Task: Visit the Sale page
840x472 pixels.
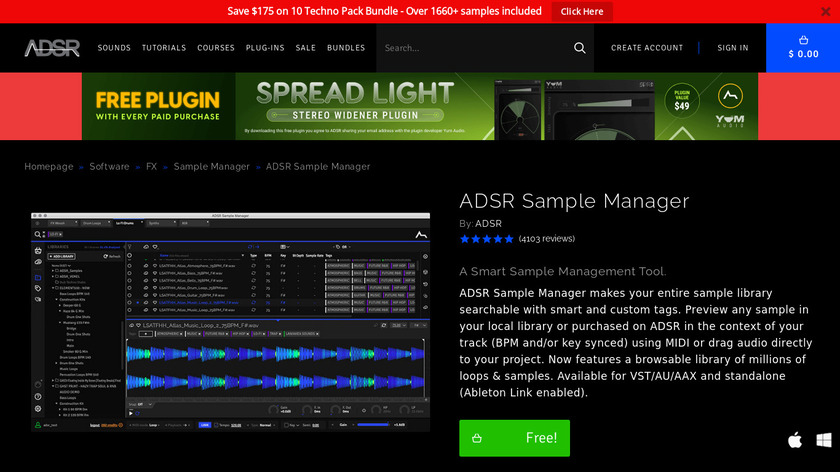Action: coord(306,48)
